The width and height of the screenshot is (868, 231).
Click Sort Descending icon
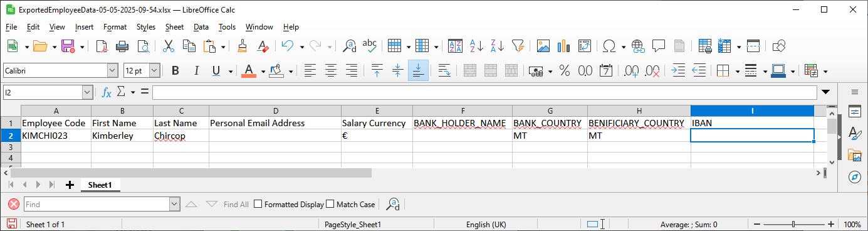(497, 46)
